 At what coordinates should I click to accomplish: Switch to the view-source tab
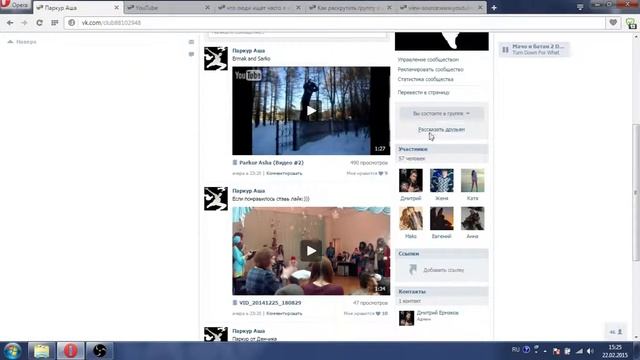[x=441, y=8]
